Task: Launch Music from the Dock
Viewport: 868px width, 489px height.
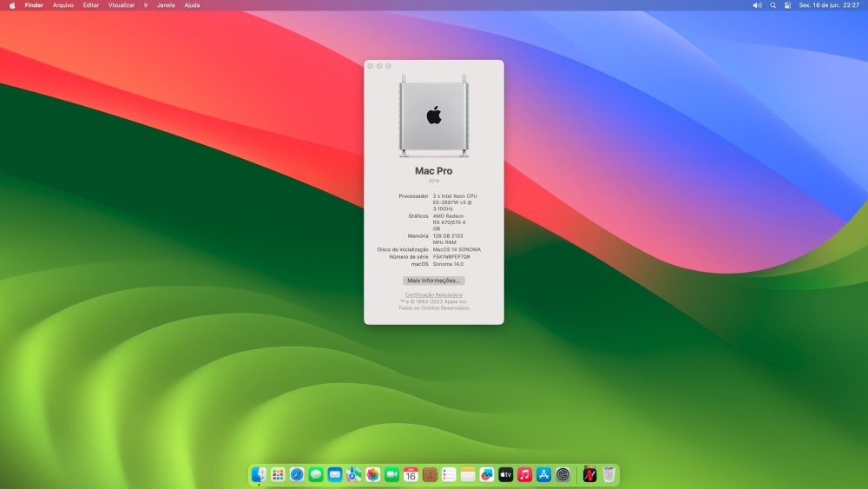Action: coord(525,474)
